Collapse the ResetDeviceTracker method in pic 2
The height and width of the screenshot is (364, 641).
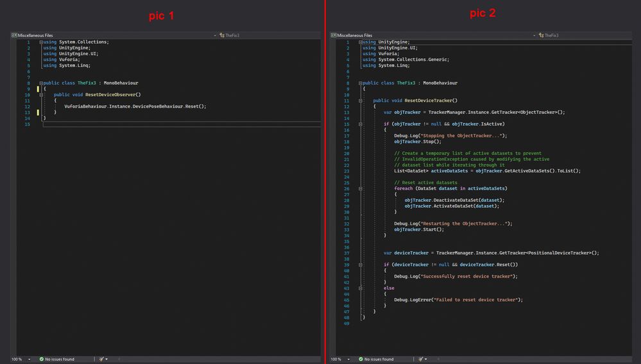[x=361, y=101]
